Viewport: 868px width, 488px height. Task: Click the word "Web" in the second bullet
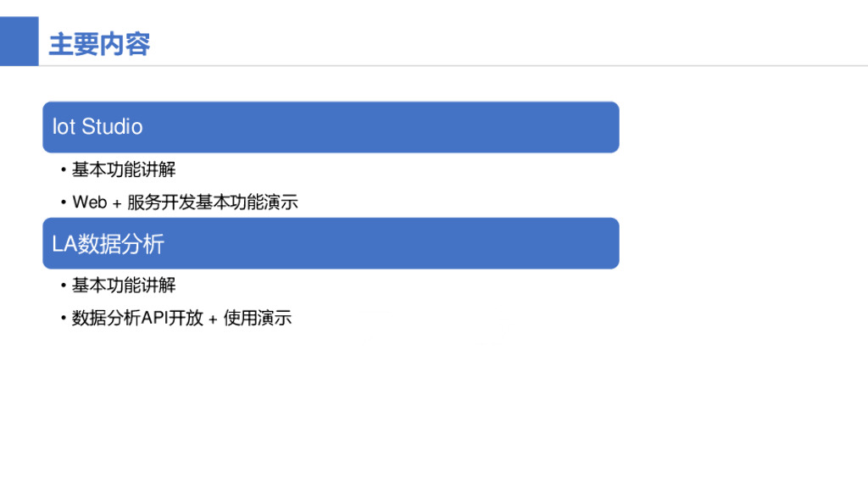click(x=90, y=202)
